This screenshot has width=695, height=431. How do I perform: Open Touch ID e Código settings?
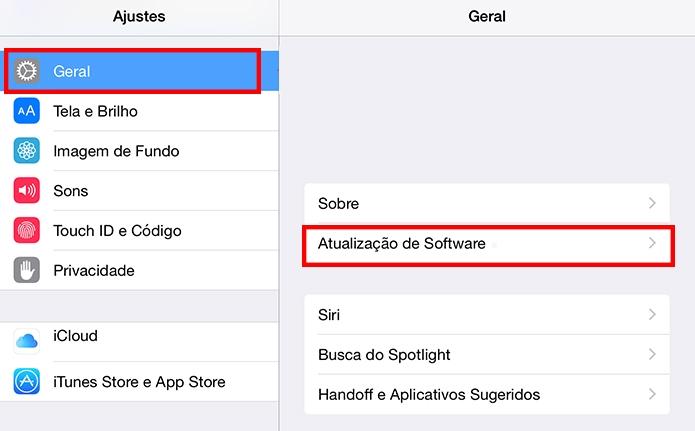click(139, 231)
